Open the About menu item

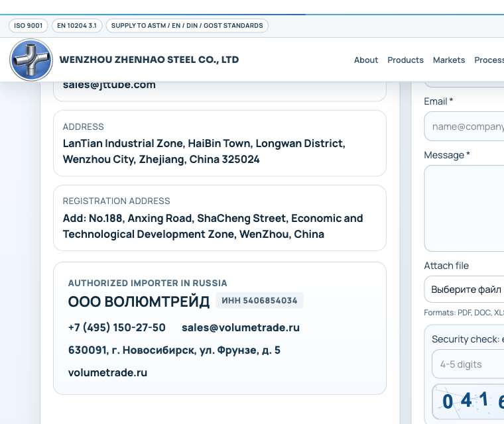(x=366, y=60)
